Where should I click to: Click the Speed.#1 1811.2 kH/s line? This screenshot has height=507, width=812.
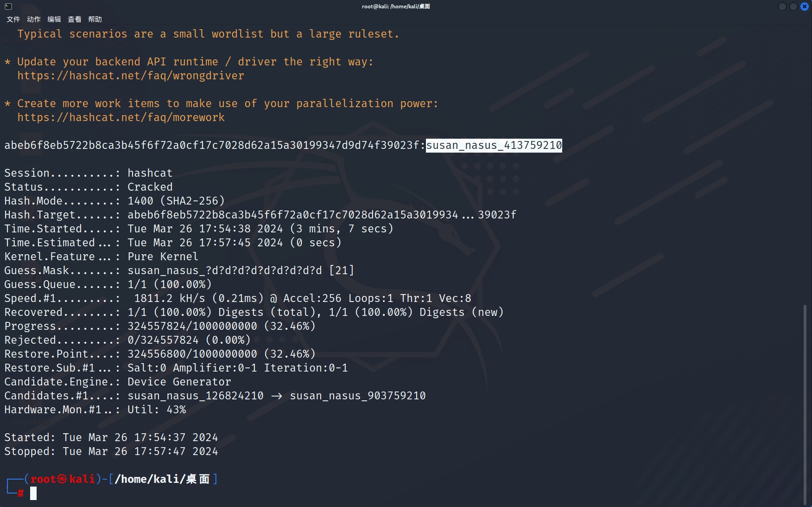[238, 298]
